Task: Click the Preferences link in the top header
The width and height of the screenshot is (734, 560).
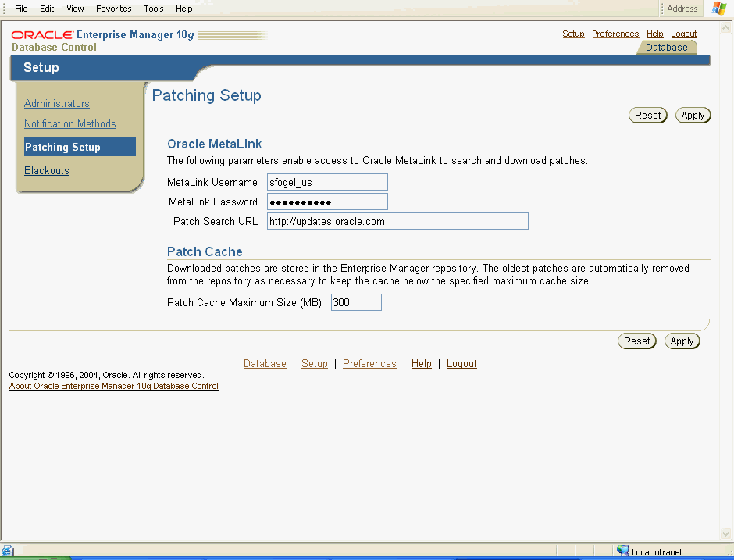Action: point(615,34)
